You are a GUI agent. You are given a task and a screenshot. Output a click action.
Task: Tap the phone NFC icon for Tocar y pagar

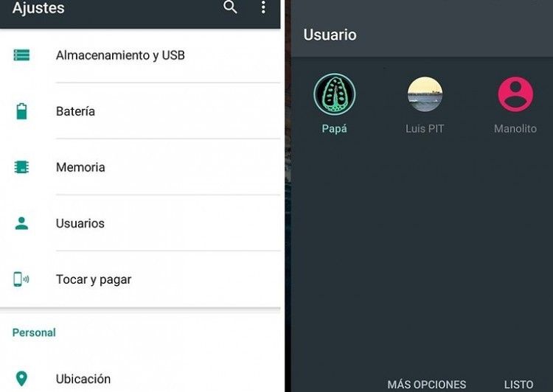tap(21, 279)
